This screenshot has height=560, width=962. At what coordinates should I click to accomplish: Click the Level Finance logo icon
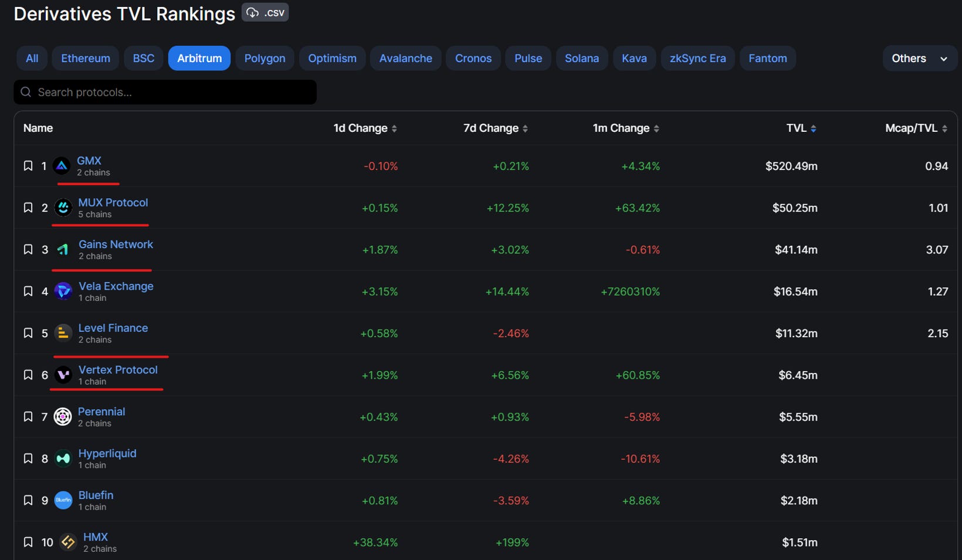(63, 333)
